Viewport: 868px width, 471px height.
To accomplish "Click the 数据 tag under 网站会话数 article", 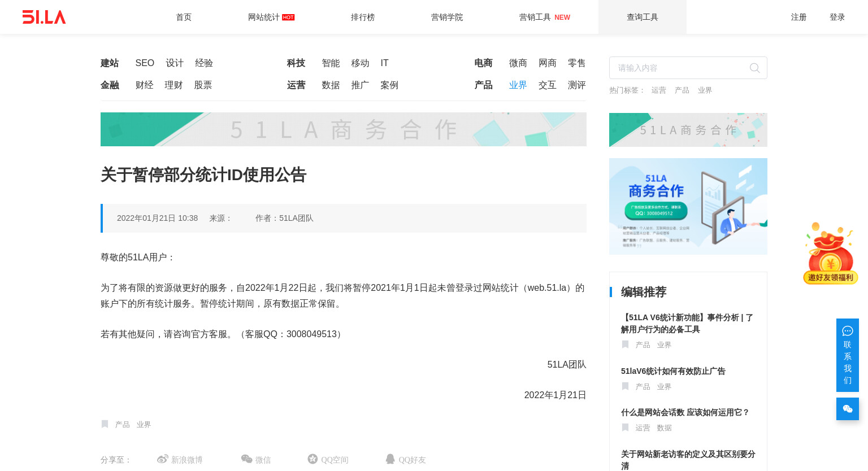I will point(664,428).
